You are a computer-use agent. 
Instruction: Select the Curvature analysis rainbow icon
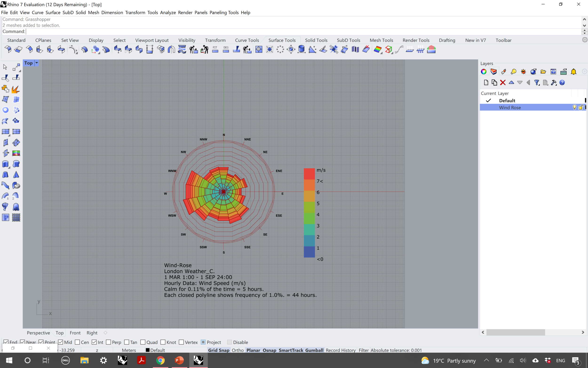click(377, 50)
